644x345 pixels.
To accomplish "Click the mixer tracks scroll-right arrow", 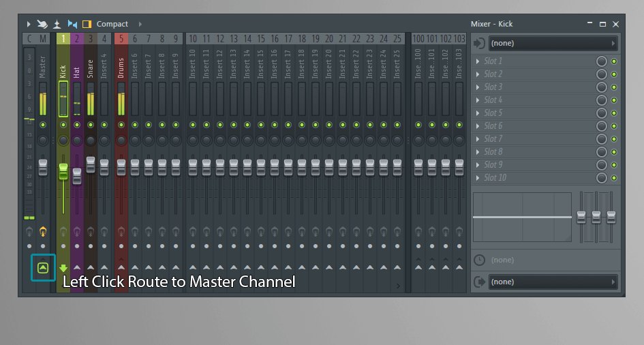I will 398,286.
